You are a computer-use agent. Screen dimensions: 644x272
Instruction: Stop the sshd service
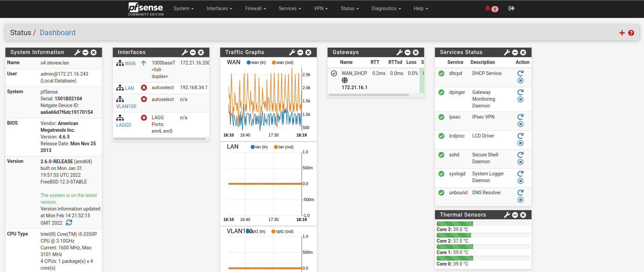click(520, 162)
